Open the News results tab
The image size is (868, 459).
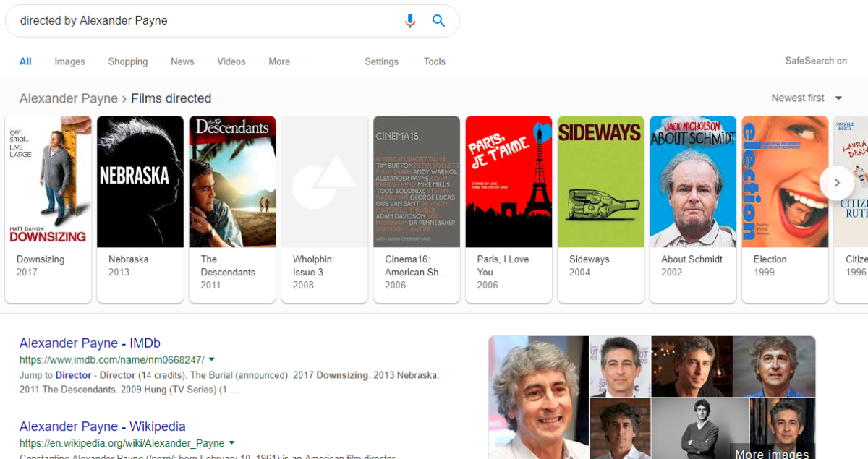(182, 61)
